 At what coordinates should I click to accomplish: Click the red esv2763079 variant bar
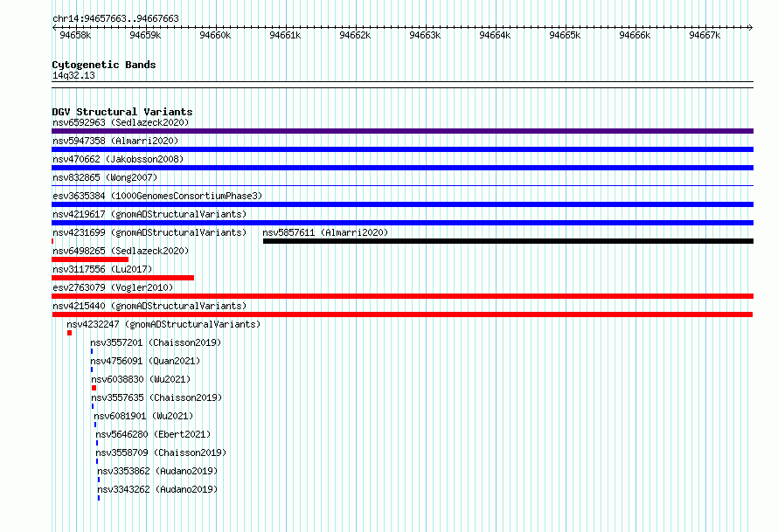(402, 296)
